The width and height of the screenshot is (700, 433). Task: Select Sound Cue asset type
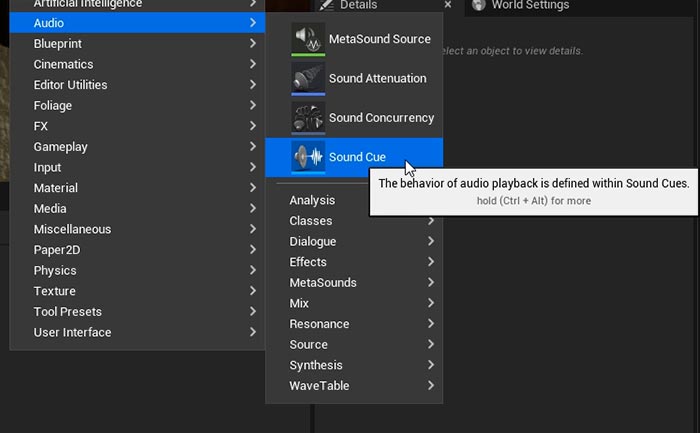point(357,157)
